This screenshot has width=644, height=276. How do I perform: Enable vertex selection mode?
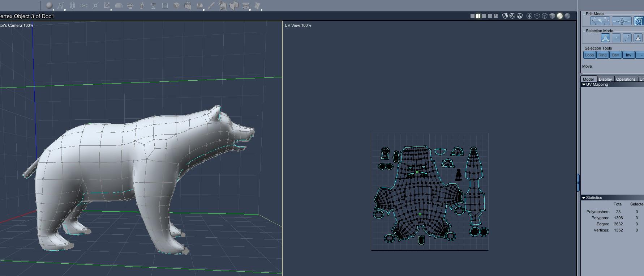pyautogui.click(x=616, y=38)
